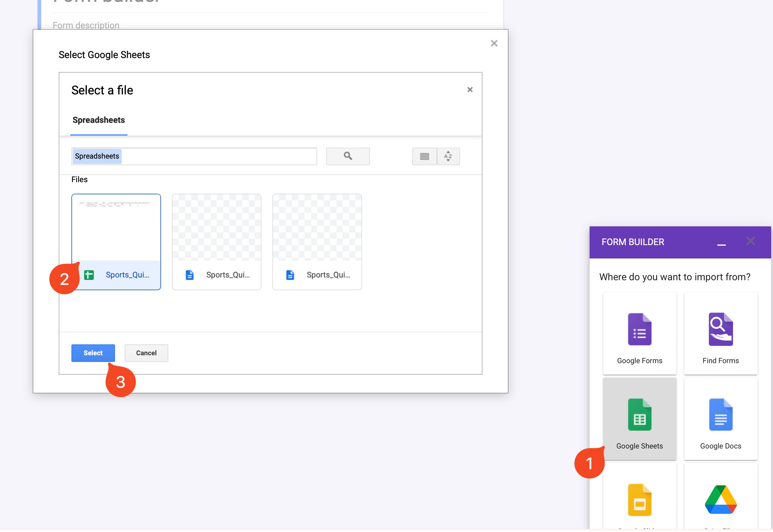This screenshot has height=532, width=773.
Task: Choose Google Drive import source
Action: [x=720, y=500]
